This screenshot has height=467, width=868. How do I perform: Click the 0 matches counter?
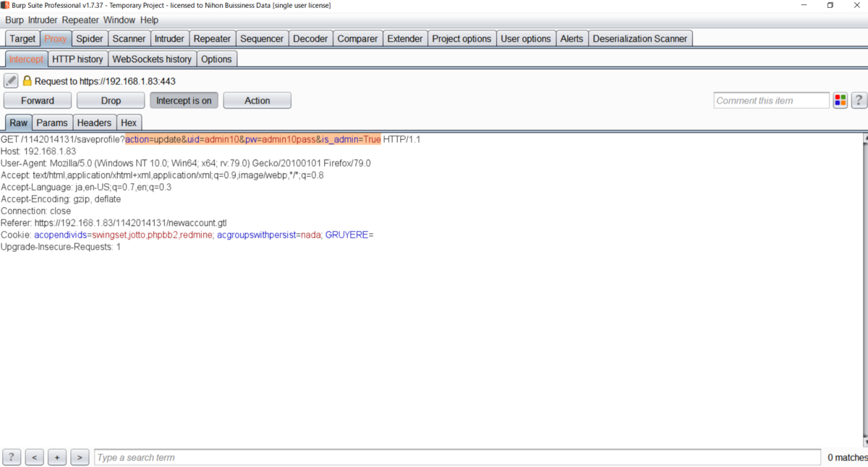click(847, 458)
